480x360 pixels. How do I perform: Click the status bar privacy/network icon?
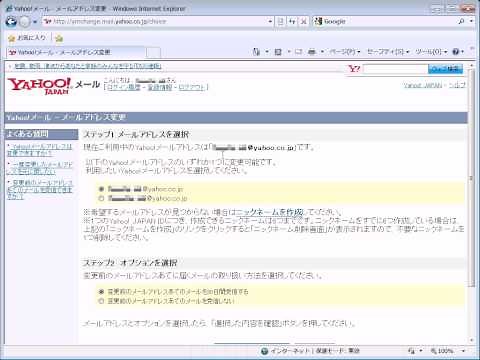(x=411, y=351)
